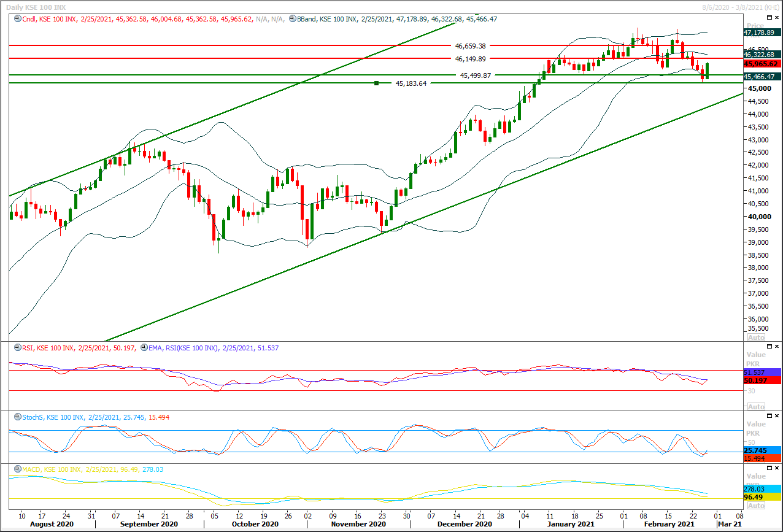Click the 47,178.89 upper band price tag
Viewport: 783px width, 532px height.
(x=761, y=33)
